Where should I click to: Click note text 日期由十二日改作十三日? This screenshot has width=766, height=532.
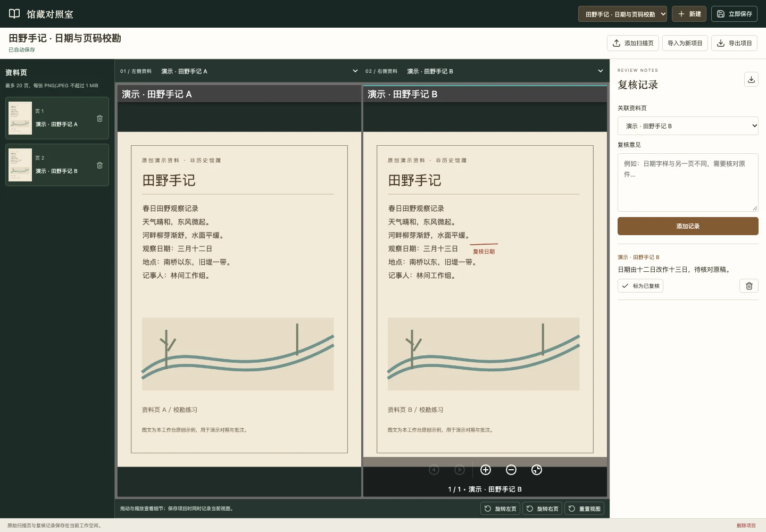click(x=675, y=270)
